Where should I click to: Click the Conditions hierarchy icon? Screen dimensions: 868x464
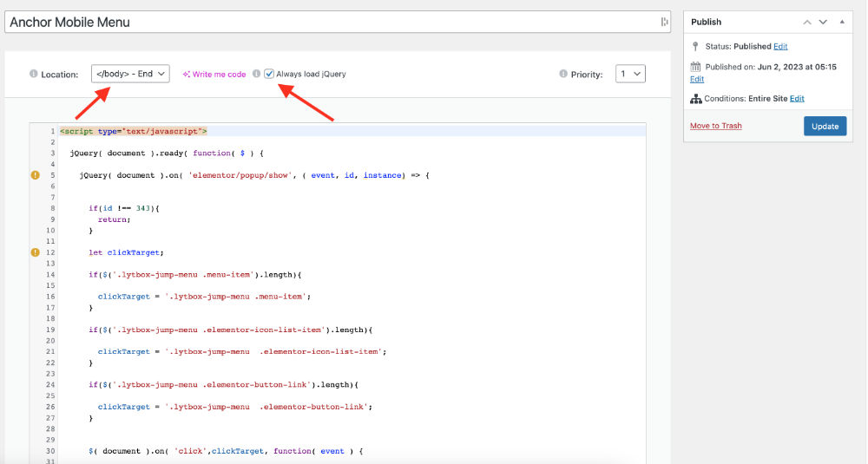[x=696, y=99]
